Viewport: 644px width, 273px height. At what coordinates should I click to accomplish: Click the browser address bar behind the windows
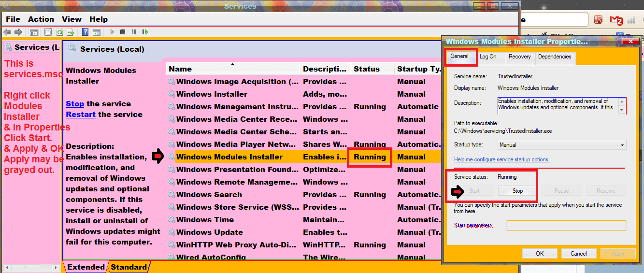coord(555,20)
